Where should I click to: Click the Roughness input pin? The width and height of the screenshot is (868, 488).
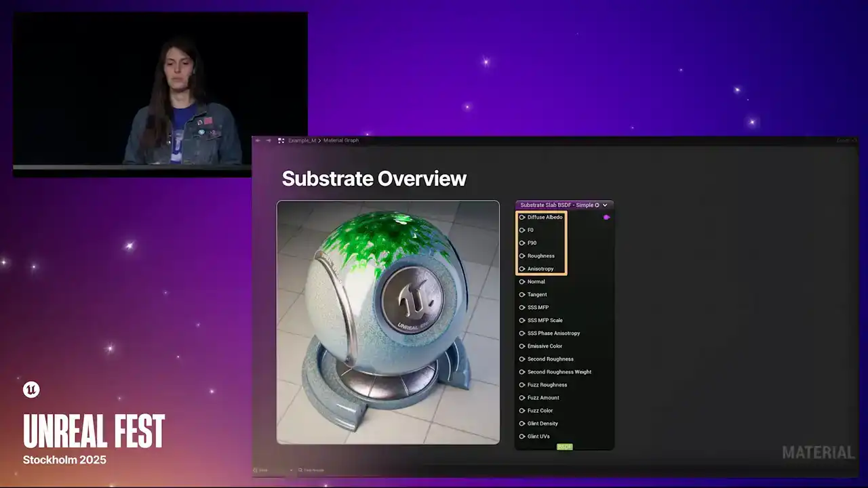pos(522,256)
